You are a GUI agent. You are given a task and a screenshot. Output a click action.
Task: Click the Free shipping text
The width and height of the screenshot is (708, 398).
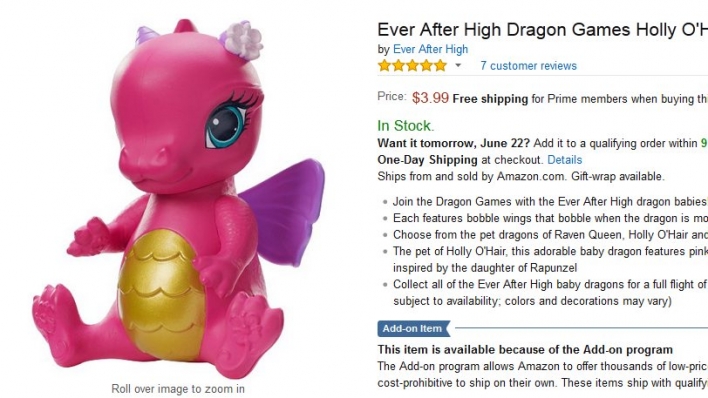pyautogui.click(x=490, y=99)
